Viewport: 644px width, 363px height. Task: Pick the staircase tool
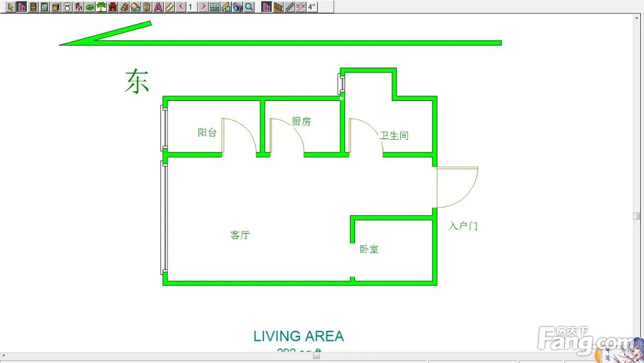(x=124, y=7)
